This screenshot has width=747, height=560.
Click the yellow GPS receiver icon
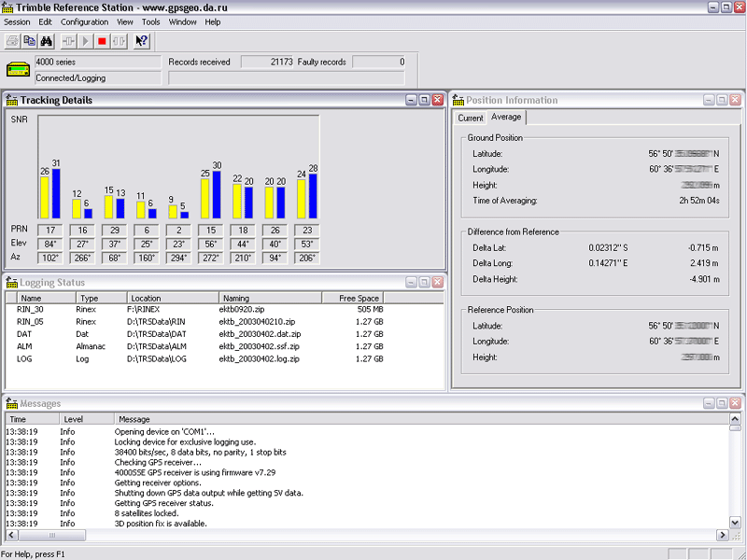18,70
